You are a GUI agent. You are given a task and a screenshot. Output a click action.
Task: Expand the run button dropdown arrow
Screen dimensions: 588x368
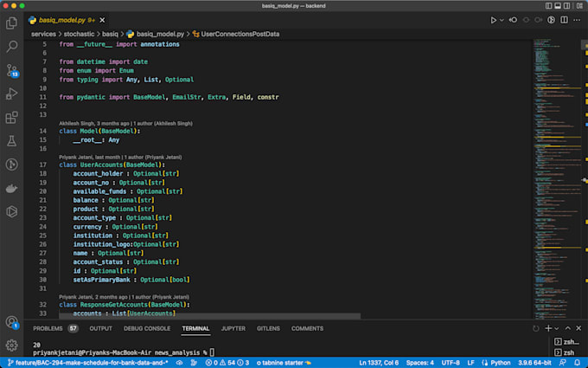[502, 20]
